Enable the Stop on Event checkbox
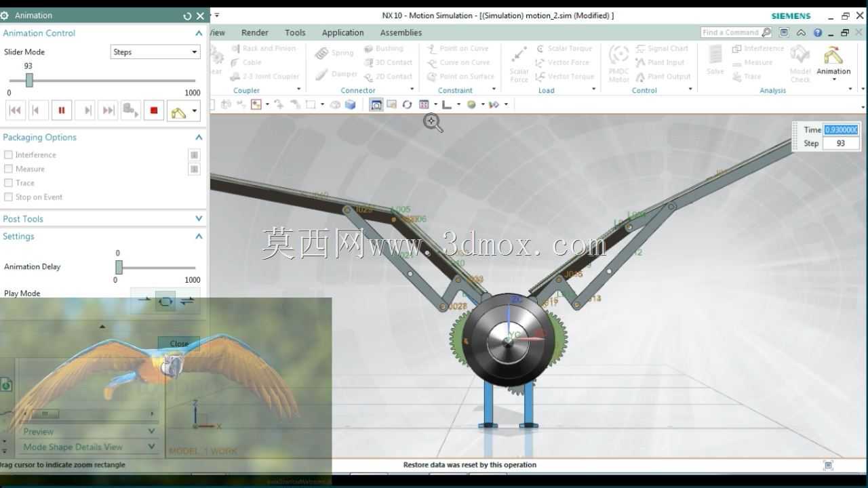 pos(8,197)
